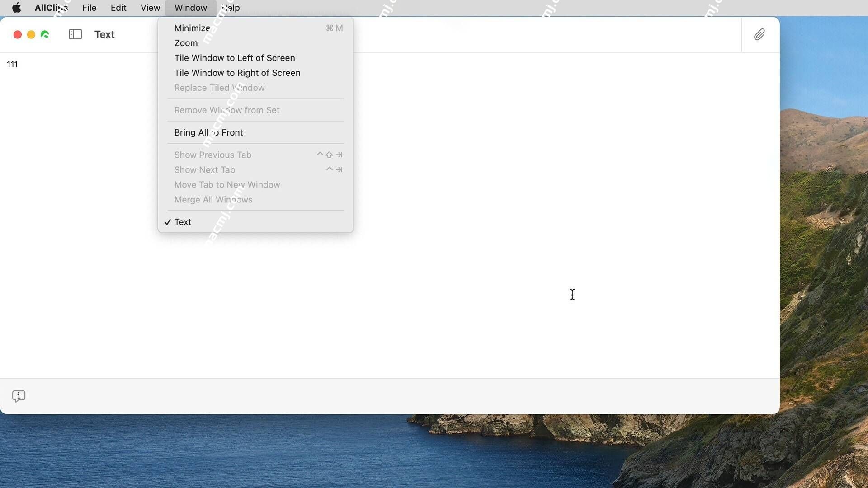
Task: Click the yellow traffic light button
Action: click(x=31, y=34)
